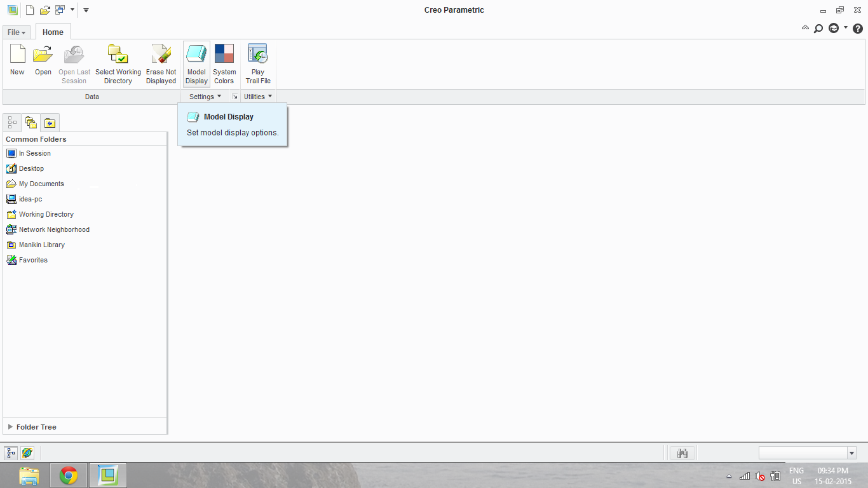Select the Home ribbon tab
The width and height of the screenshot is (868, 488).
53,32
